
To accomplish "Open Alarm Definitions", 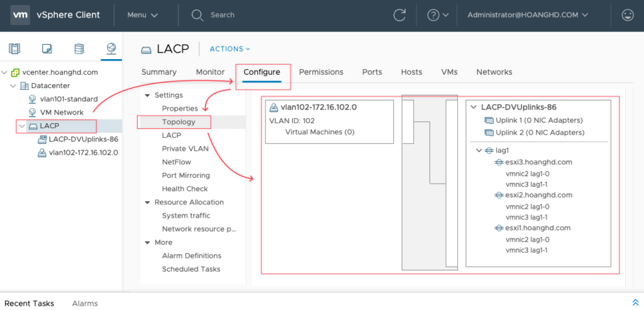I will pos(192,256).
